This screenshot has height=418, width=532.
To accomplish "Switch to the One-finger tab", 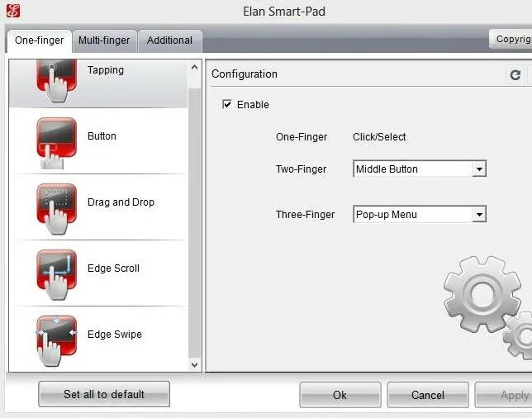I will (x=40, y=40).
